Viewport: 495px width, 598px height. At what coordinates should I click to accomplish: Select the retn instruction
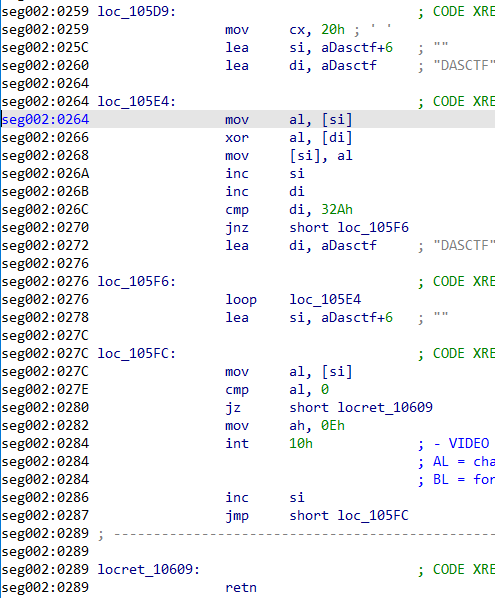tap(241, 587)
